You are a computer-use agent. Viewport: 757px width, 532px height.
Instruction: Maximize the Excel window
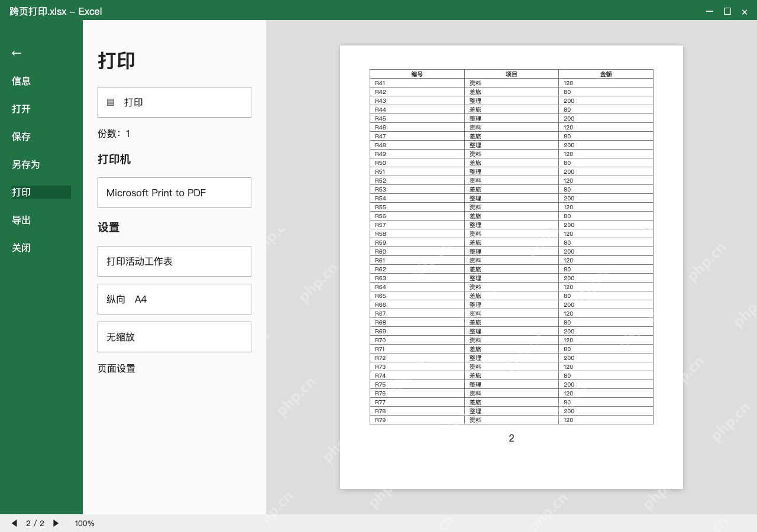[727, 11]
